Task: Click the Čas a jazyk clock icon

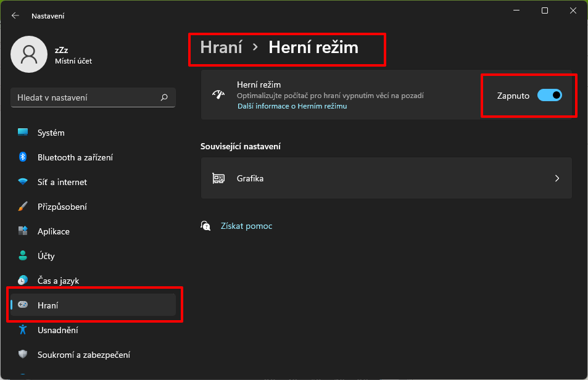Action: pyautogui.click(x=23, y=281)
